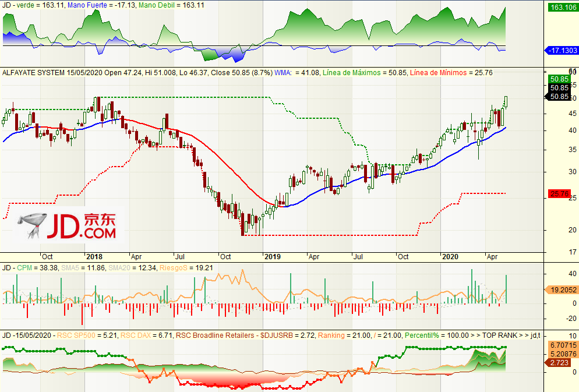
Task: Click the 'CPM' indicator label
Action: [x=24, y=267]
